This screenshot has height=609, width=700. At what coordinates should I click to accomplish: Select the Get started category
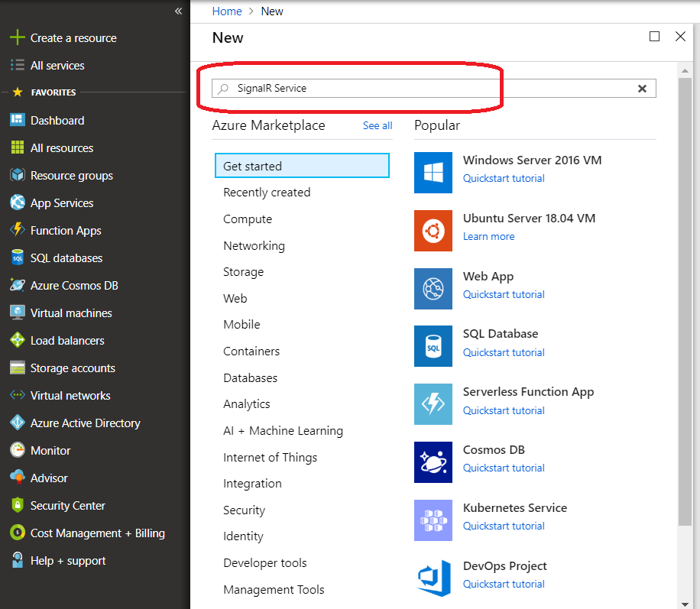(252, 165)
